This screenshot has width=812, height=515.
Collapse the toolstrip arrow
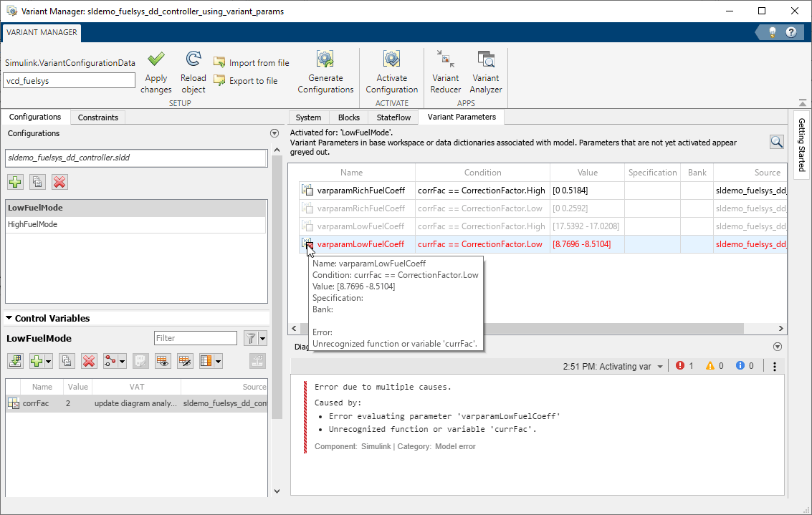click(x=802, y=102)
